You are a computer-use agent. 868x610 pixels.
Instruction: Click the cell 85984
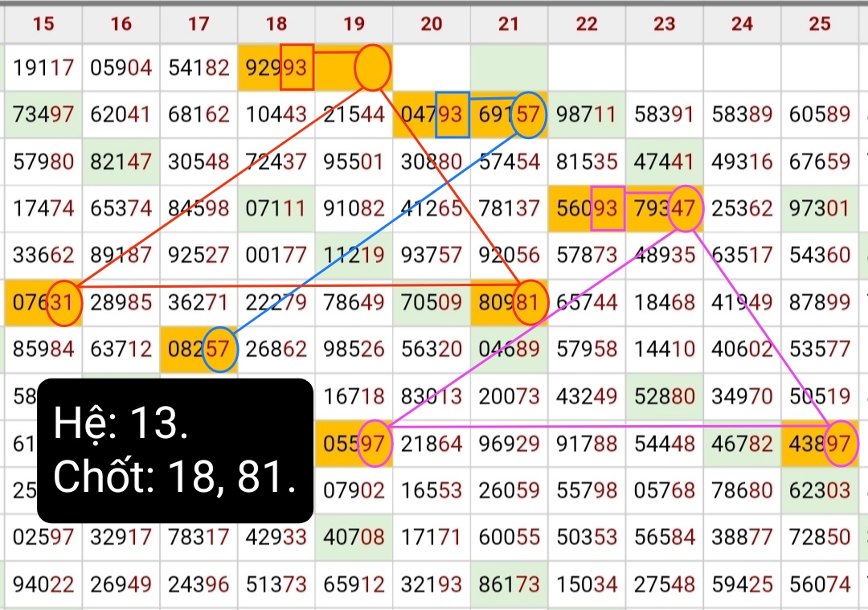point(43,350)
